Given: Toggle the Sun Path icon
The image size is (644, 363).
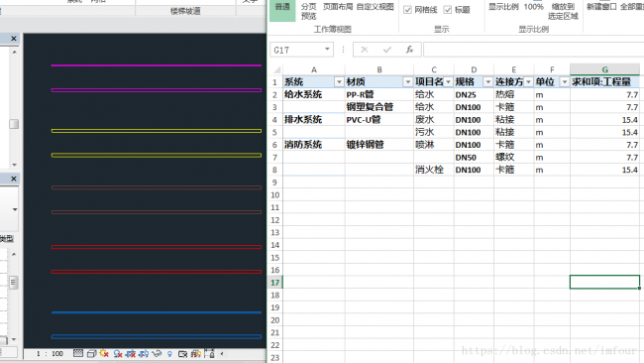Looking at the screenshot, I should coord(104,353).
